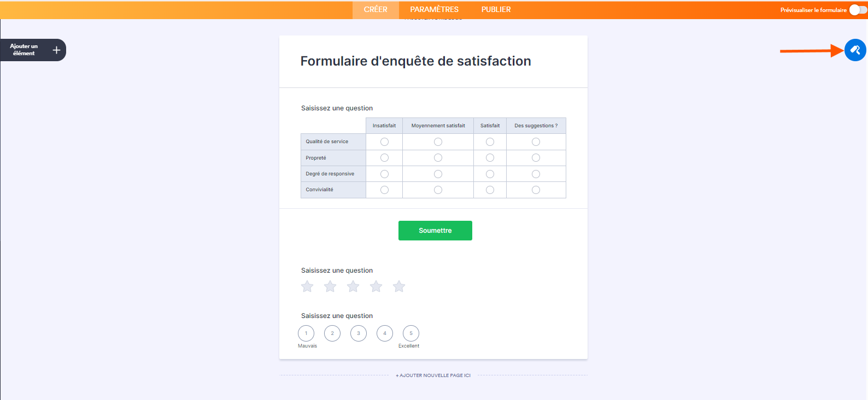Open the form design paint roller tool

855,50
